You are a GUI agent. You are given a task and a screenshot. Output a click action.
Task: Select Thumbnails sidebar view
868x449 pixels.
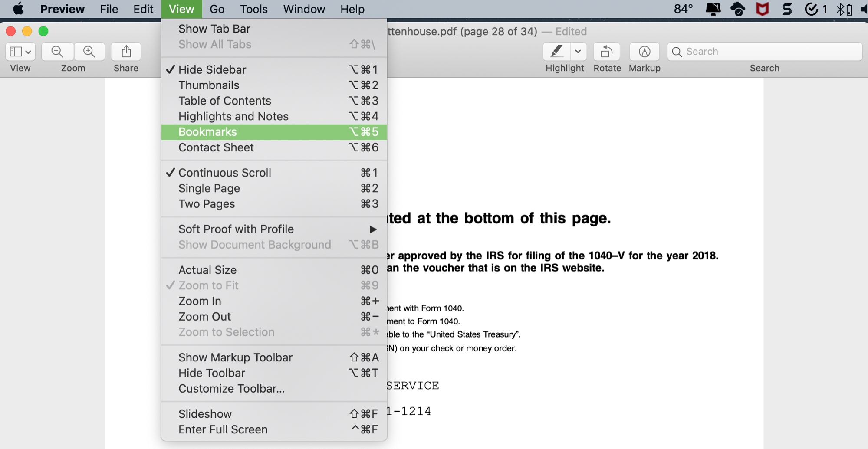274,85
